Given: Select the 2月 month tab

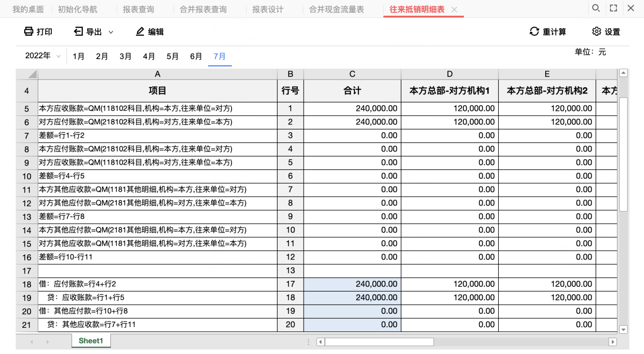Looking at the screenshot, I should 102,56.
